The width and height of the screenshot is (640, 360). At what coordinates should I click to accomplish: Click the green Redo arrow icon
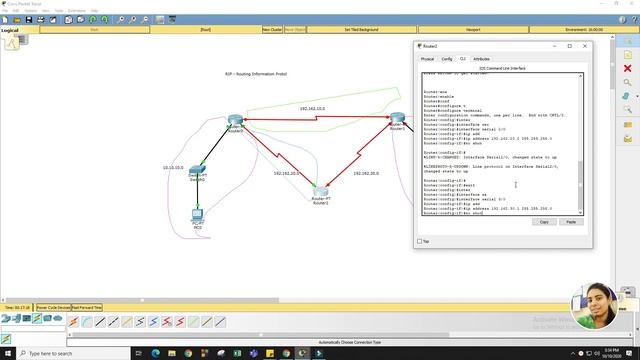tap(105, 20)
